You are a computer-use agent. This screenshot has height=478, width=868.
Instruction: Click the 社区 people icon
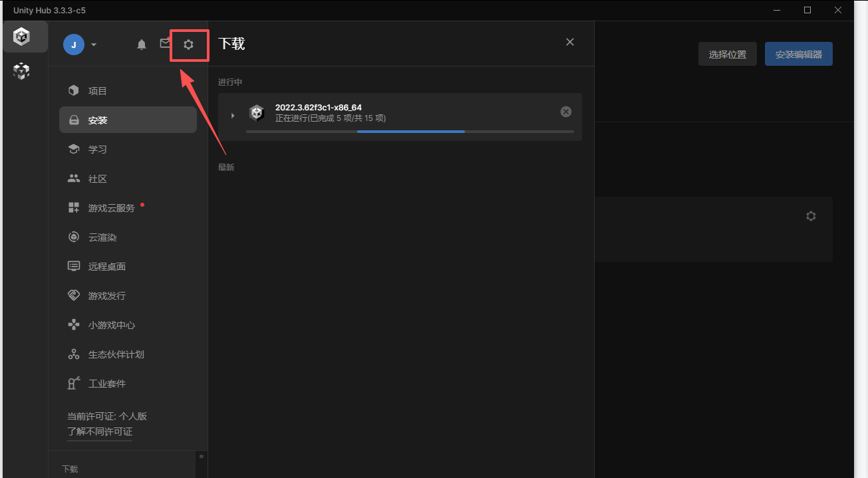click(74, 178)
